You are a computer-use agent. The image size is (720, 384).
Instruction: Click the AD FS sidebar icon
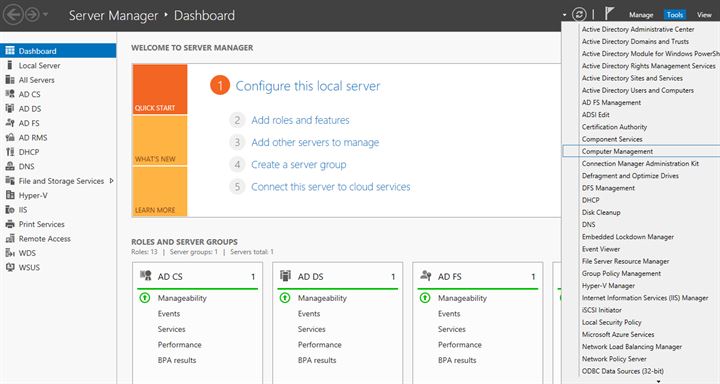[x=10, y=123]
